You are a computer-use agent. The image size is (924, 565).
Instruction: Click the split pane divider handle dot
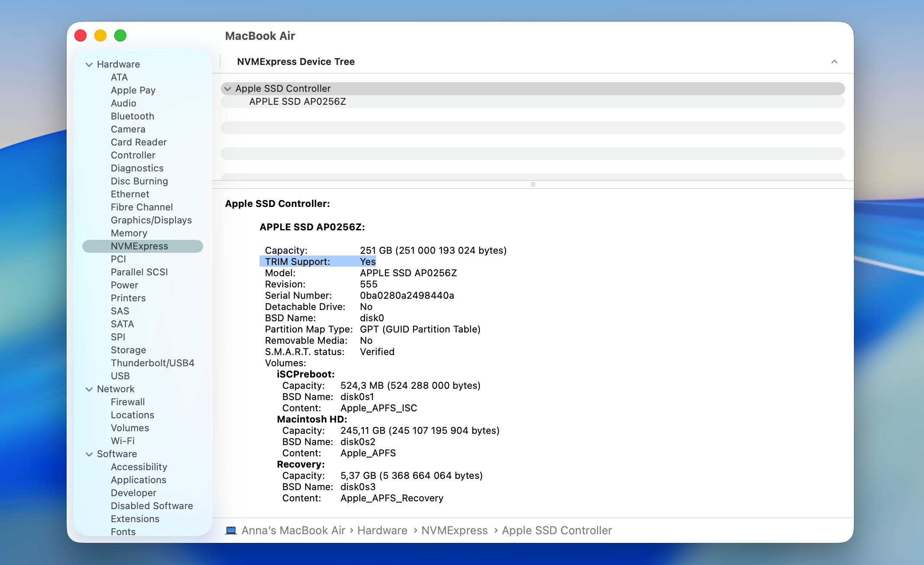(533, 184)
